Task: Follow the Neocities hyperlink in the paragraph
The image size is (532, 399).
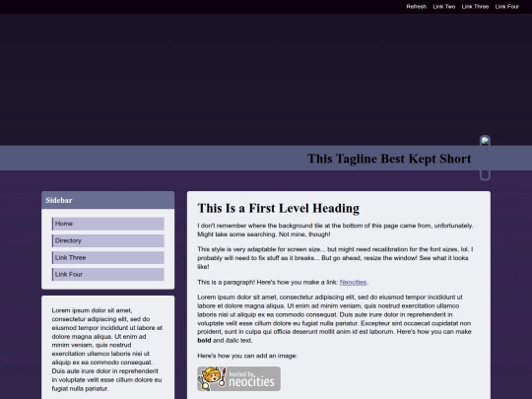Action: click(x=353, y=283)
